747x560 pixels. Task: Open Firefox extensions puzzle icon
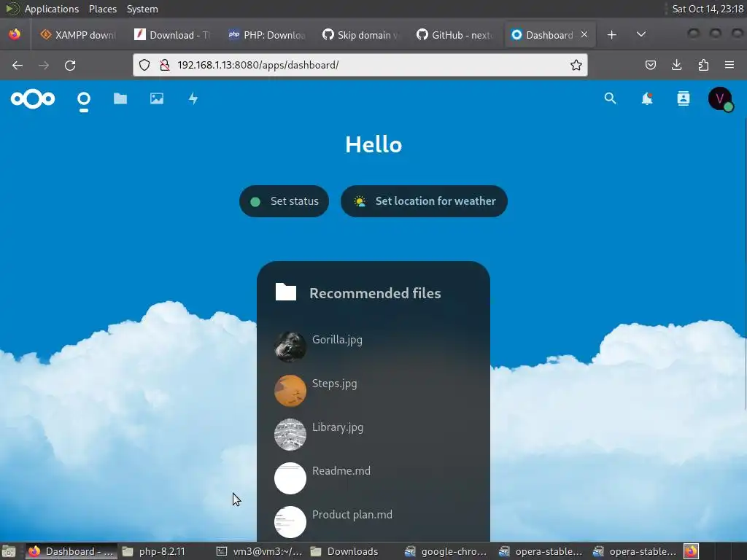tap(703, 65)
